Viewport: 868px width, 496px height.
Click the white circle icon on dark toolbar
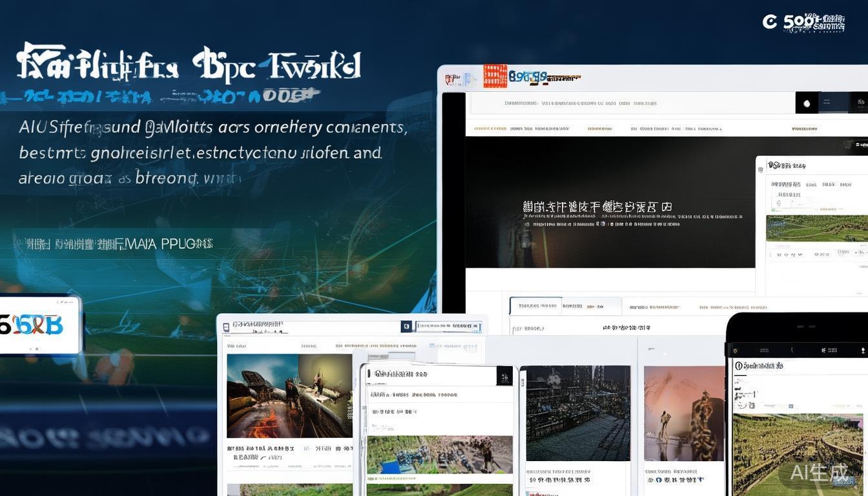pyautogui.click(x=807, y=103)
